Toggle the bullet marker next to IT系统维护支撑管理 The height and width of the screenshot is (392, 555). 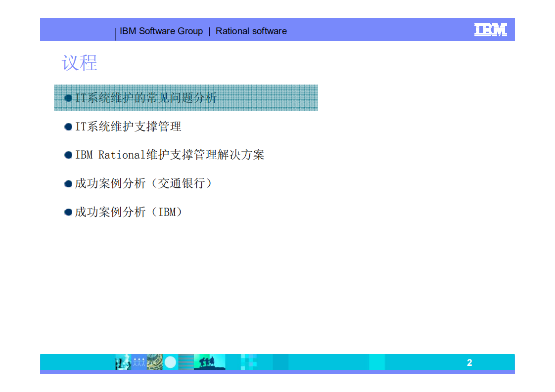(x=68, y=127)
